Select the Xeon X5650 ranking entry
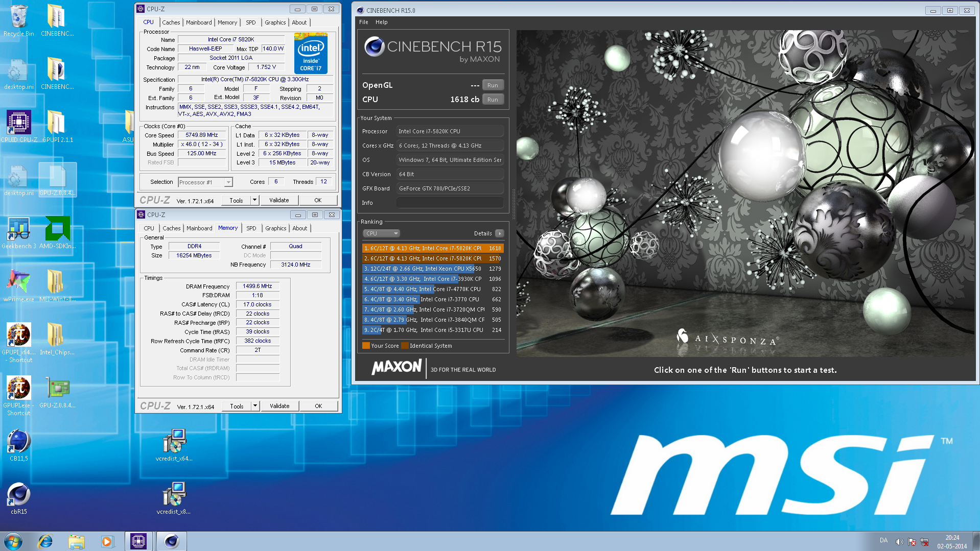This screenshot has width=980, height=551. click(x=433, y=269)
